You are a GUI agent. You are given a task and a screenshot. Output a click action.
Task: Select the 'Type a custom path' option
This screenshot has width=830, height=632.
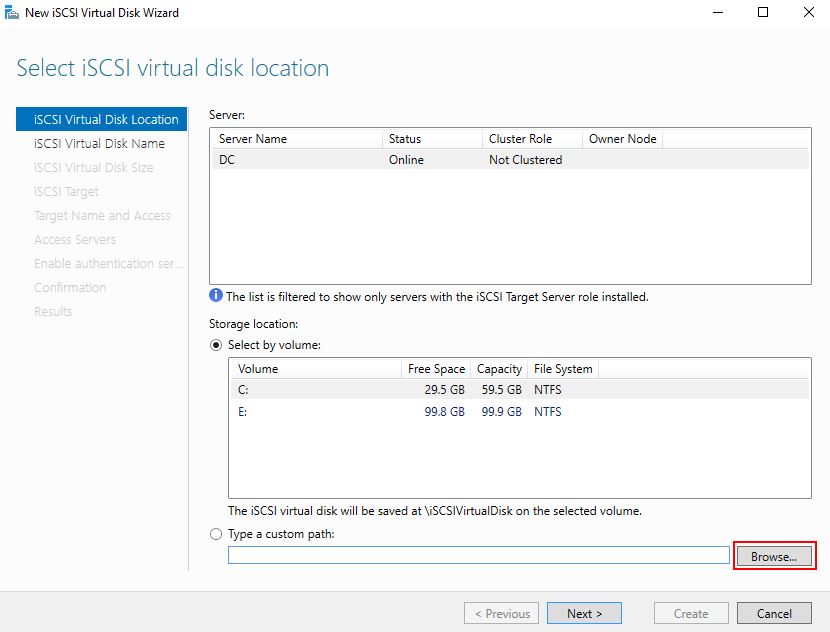tap(216, 534)
